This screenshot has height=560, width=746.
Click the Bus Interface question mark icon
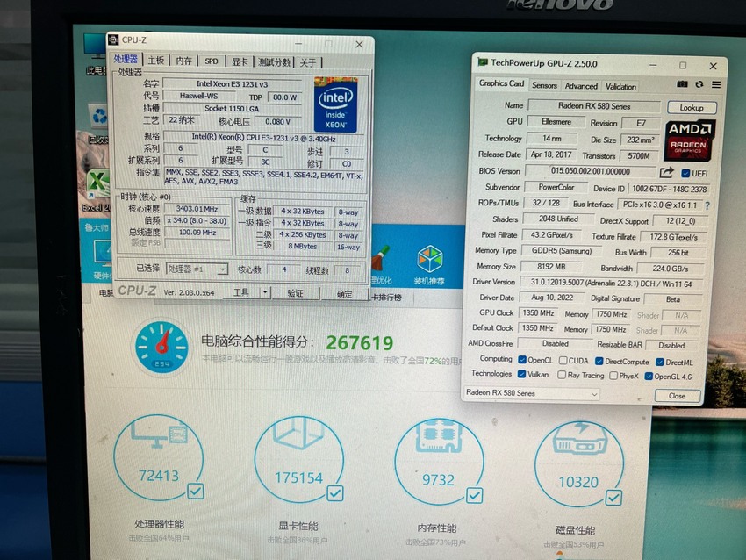coord(707,205)
